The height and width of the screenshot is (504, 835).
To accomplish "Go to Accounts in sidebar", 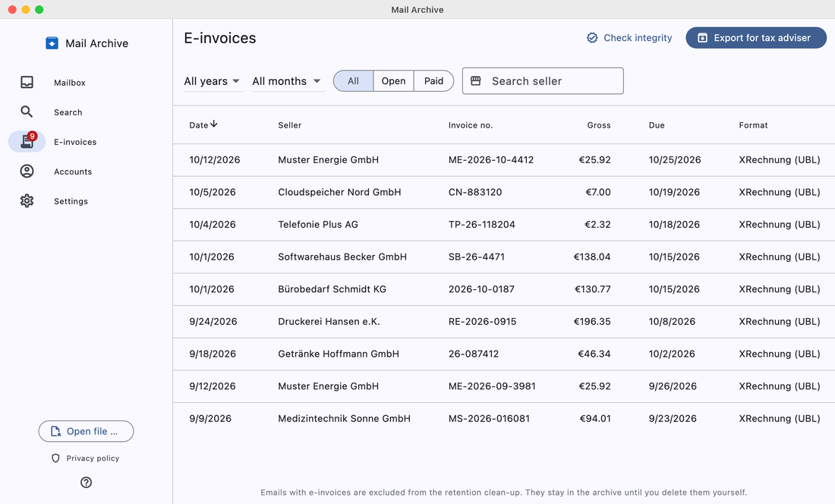I will (x=73, y=172).
